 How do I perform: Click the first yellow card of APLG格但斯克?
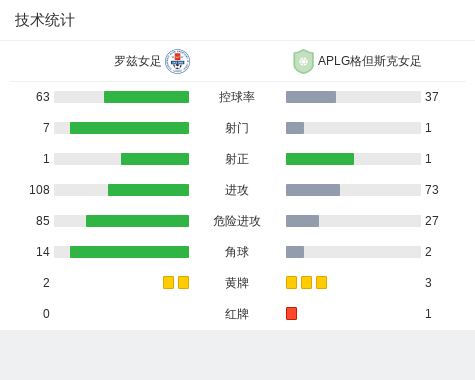291,283
